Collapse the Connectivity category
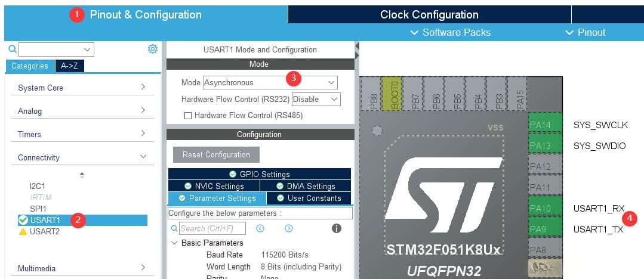This screenshot has height=279, width=644. click(82, 157)
